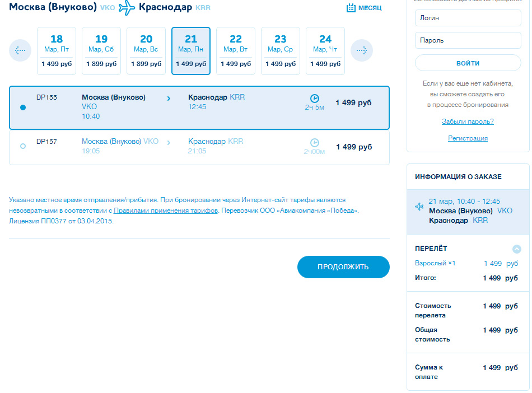Click the previous dates arrow icon
Viewport: 532px width, 393px height.
(x=20, y=51)
